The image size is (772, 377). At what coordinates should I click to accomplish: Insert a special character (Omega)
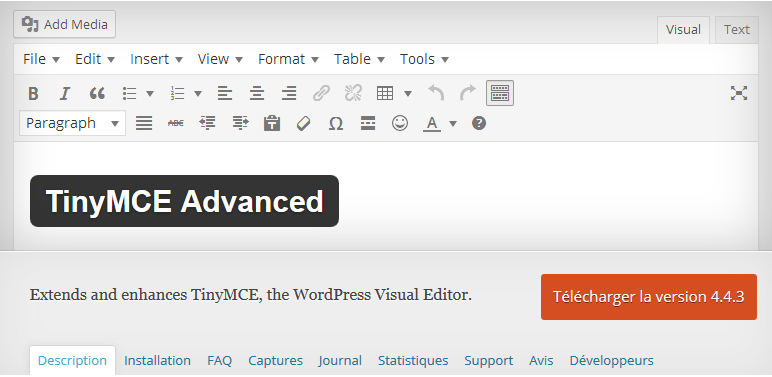(x=336, y=123)
